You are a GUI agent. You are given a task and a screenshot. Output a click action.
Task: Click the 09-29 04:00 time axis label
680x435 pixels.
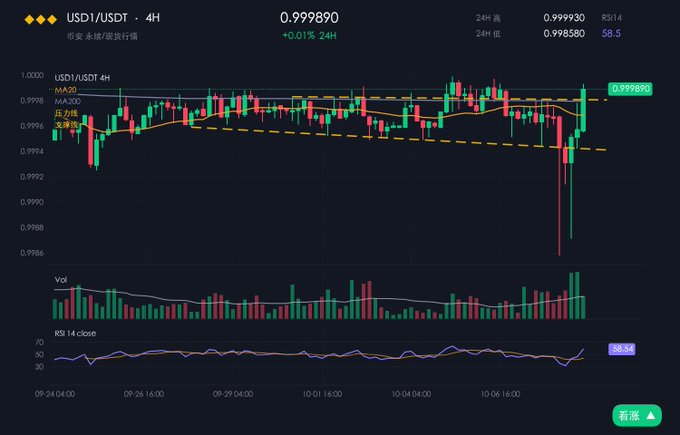(233, 394)
